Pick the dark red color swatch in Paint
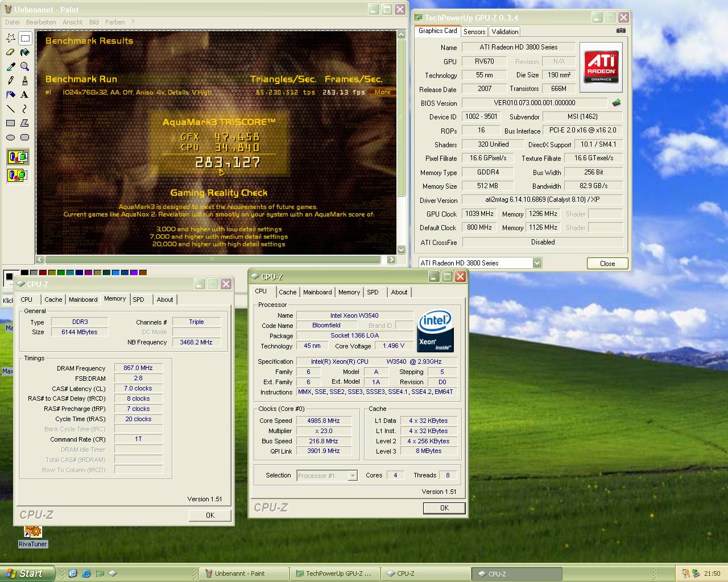 click(x=43, y=273)
